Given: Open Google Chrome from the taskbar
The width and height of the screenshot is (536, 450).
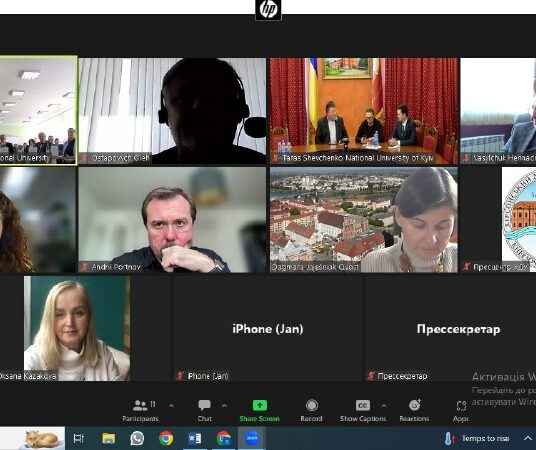Looking at the screenshot, I should tap(166, 438).
